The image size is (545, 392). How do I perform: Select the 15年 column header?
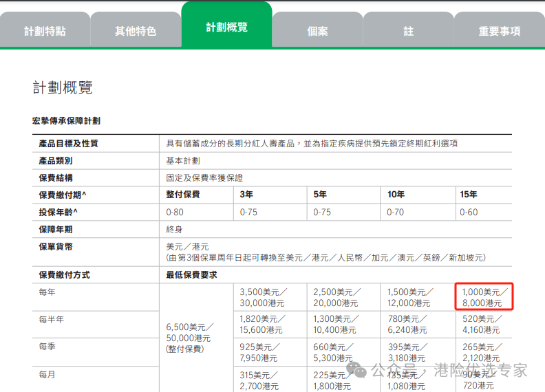pyautogui.click(x=469, y=195)
